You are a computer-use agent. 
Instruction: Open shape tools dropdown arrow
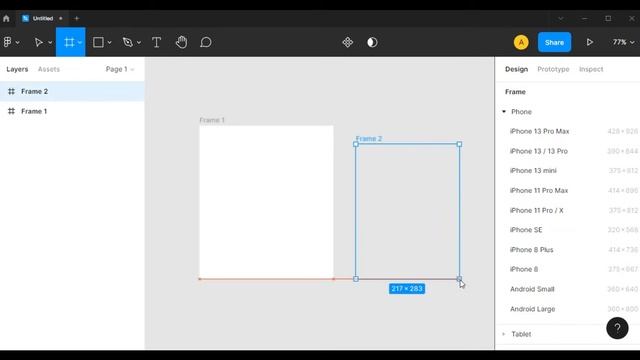click(109, 42)
